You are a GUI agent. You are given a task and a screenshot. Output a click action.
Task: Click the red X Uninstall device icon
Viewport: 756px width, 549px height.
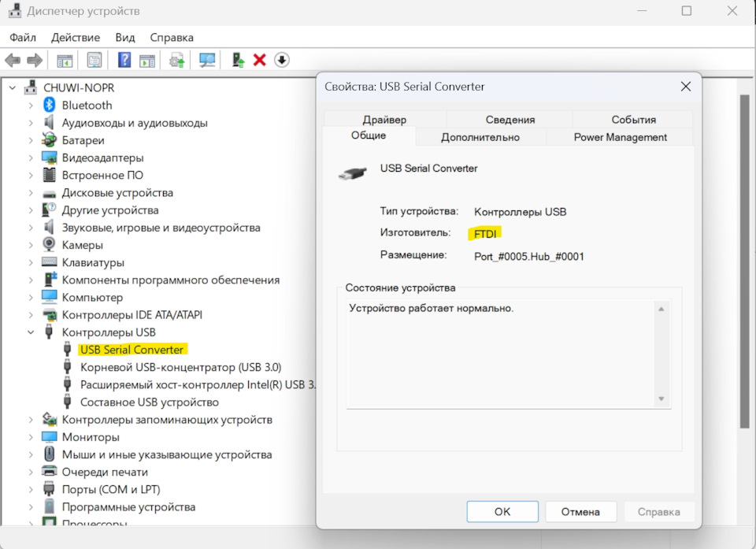259,60
